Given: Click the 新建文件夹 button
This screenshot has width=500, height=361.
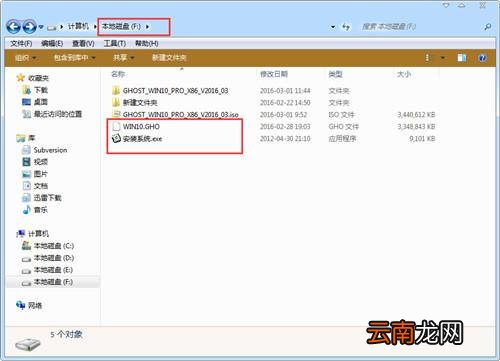Looking at the screenshot, I should (x=169, y=58).
